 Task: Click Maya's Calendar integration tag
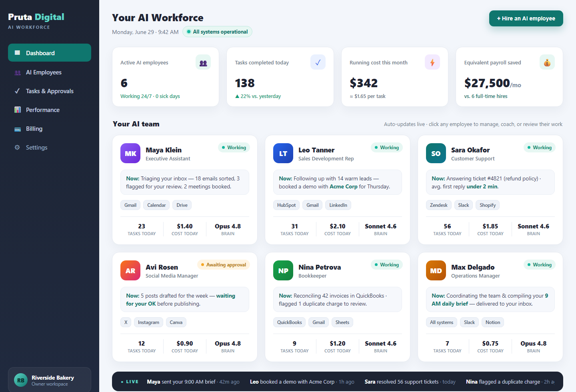[156, 205]
